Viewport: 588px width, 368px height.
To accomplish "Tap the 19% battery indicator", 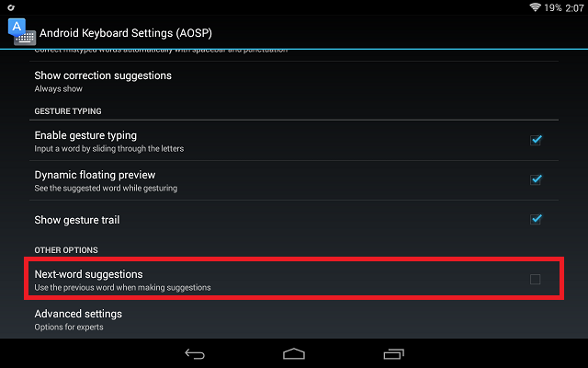I will [553, 8].
